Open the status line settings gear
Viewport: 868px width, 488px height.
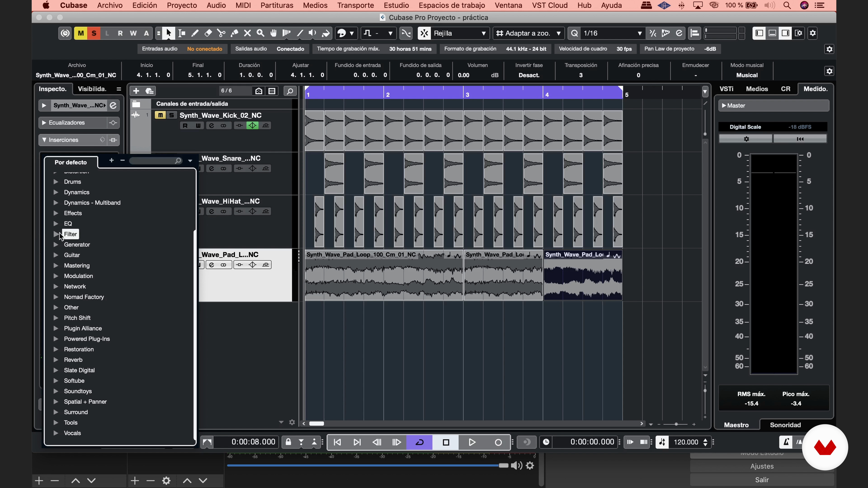[829, 49]
